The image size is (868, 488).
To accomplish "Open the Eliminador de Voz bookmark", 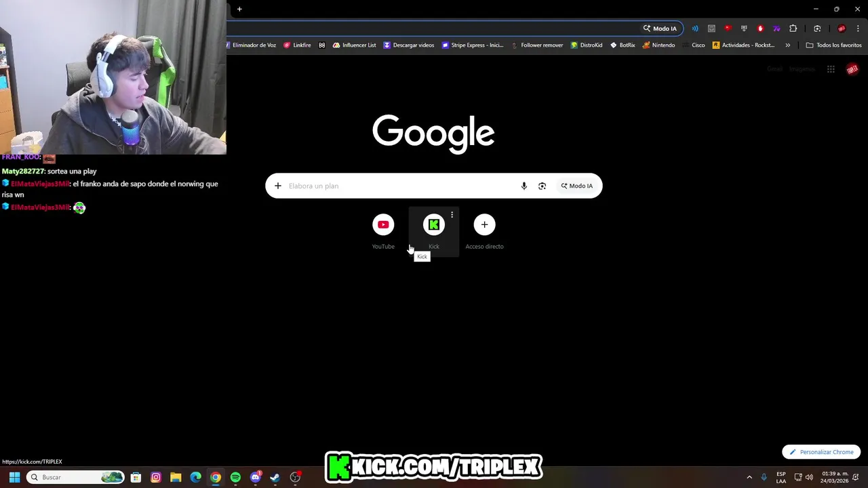I will [x=250, y=45].
